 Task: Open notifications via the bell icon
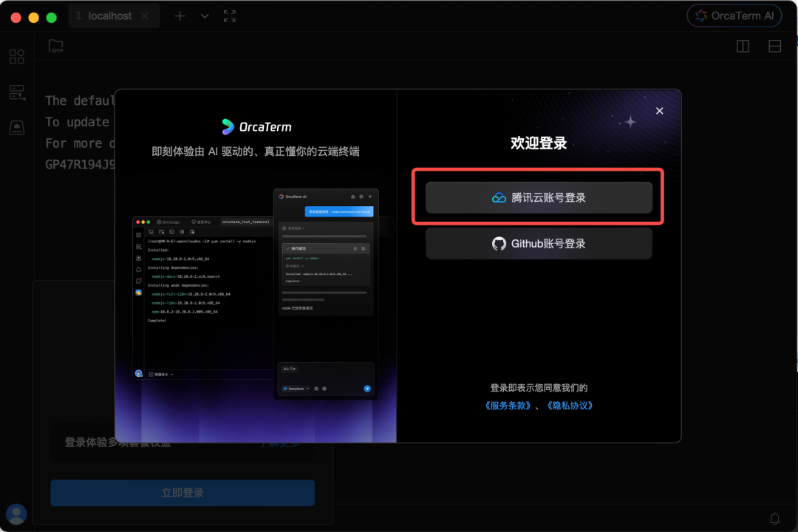[774, 518]
